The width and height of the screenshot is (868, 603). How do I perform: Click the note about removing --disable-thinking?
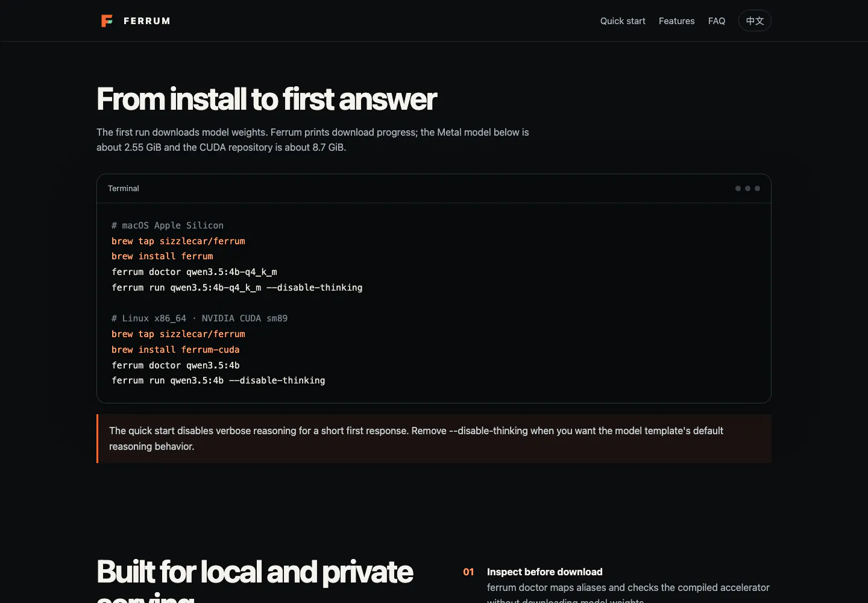click(434, 438)
